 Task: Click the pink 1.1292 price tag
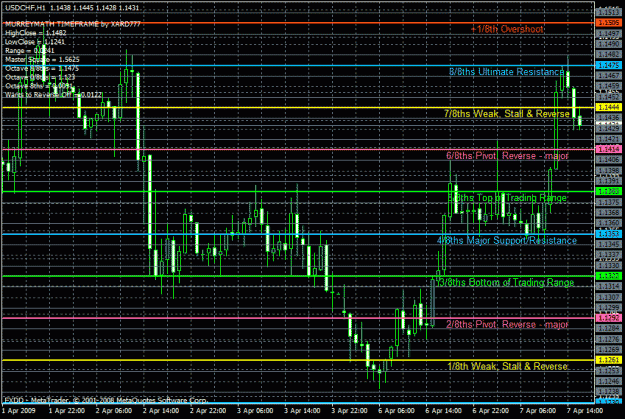coord(609,318)
